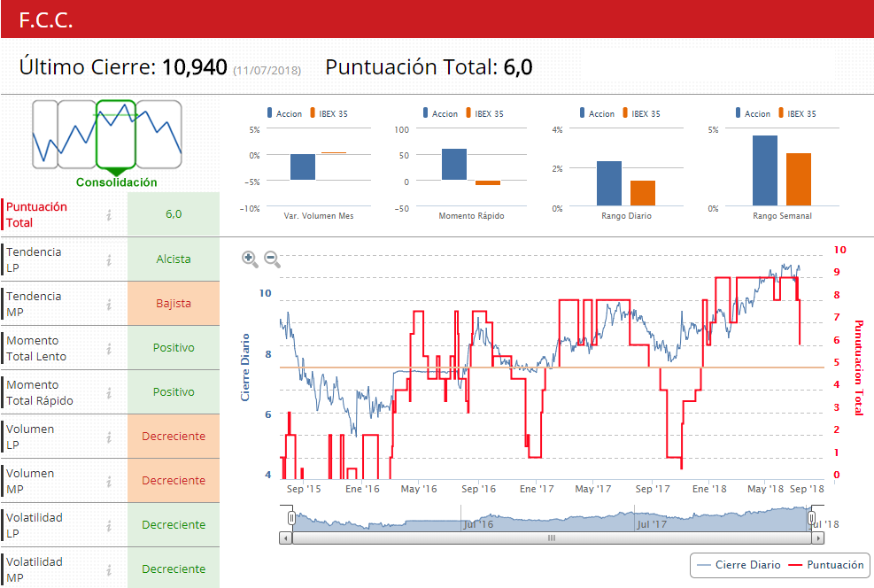The height and width of the screenshot is (588, 874).
Task: Open info icon for Volumen MP
Action: pos(109,481)
